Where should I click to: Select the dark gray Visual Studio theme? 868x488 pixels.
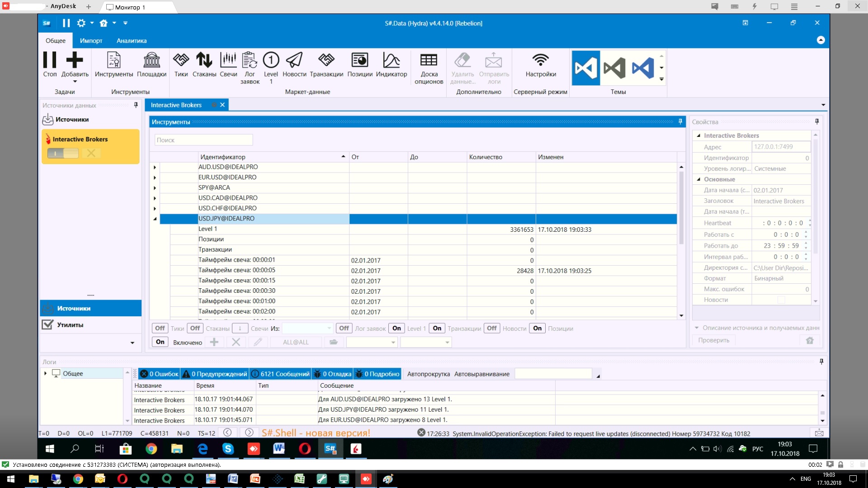point(614,68)
